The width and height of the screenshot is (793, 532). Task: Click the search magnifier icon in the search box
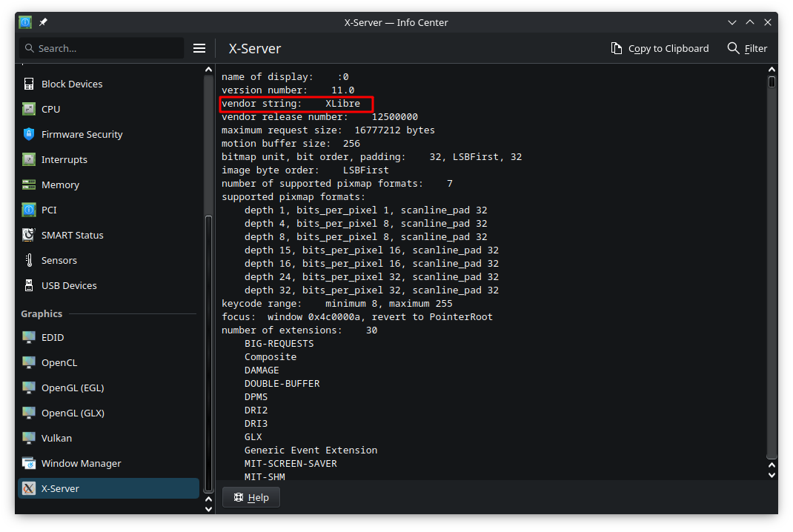tap(30, 48)
